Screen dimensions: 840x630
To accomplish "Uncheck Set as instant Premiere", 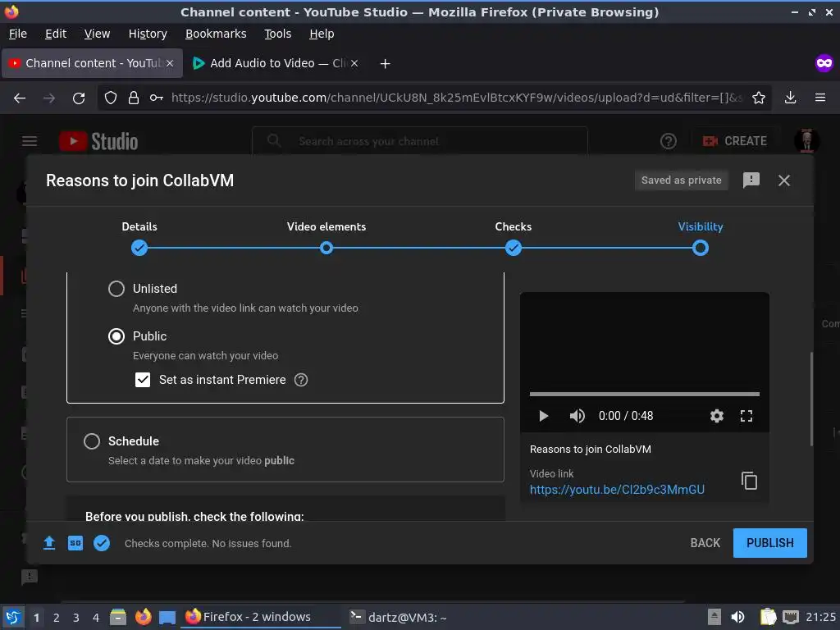I will pos(143,380).
